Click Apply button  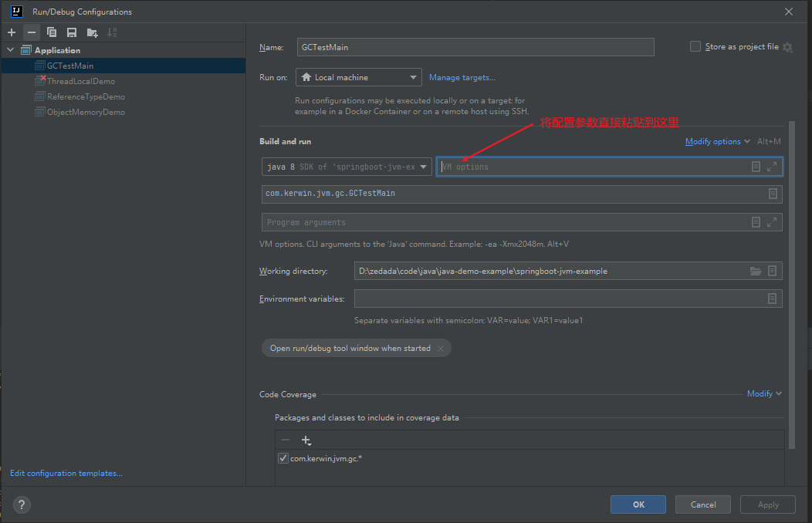tap(768, 504)
